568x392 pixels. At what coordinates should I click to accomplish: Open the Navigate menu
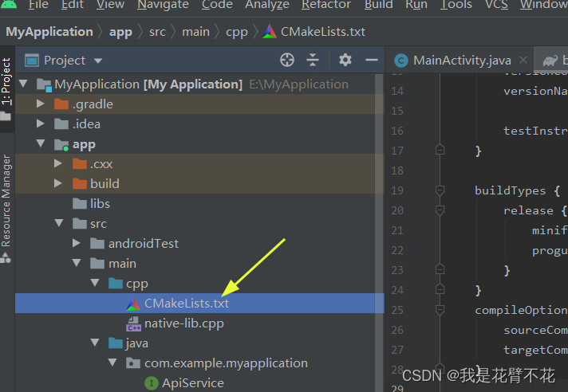(163, 4)
